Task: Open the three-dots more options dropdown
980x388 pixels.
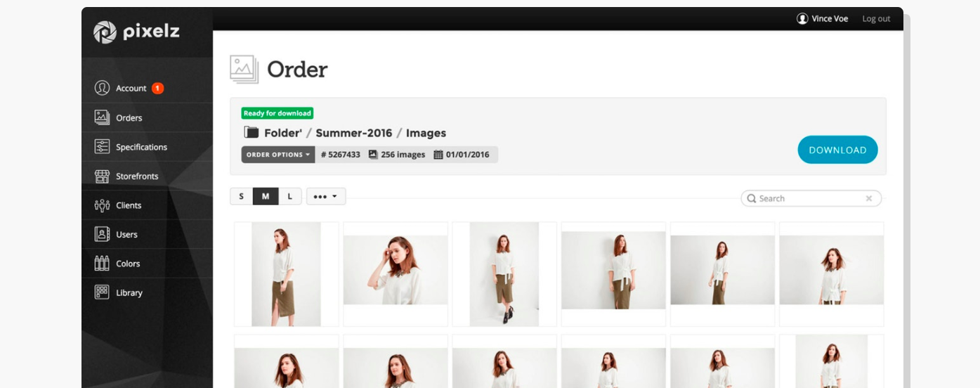Action: pyautogui.click(x=326, y=196)
